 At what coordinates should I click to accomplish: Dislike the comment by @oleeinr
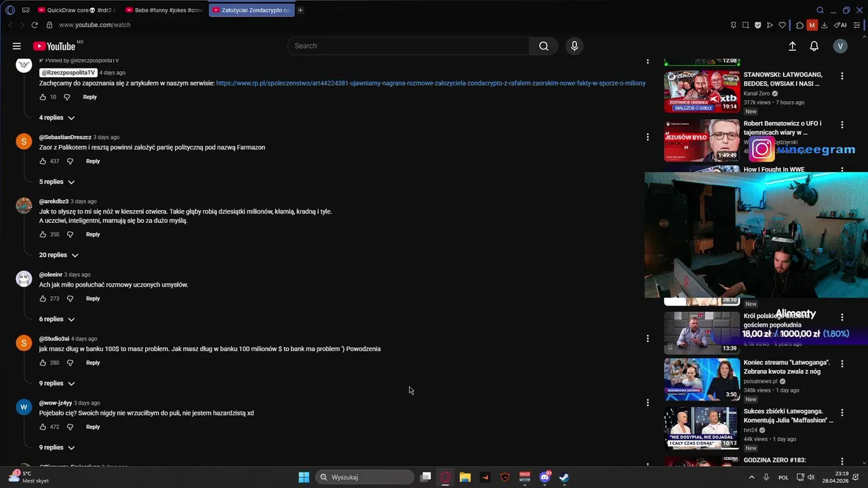(x=70, y=299)
